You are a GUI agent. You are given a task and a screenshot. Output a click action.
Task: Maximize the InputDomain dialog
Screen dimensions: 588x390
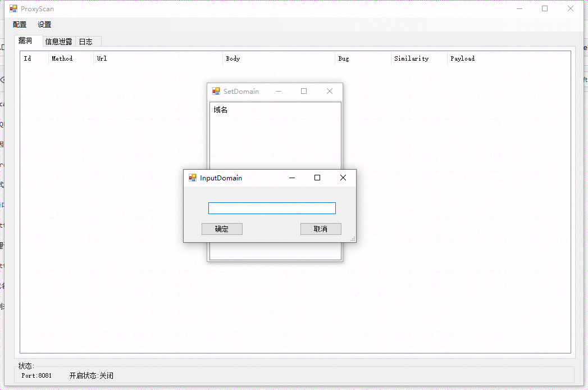(x=317, y=178)
